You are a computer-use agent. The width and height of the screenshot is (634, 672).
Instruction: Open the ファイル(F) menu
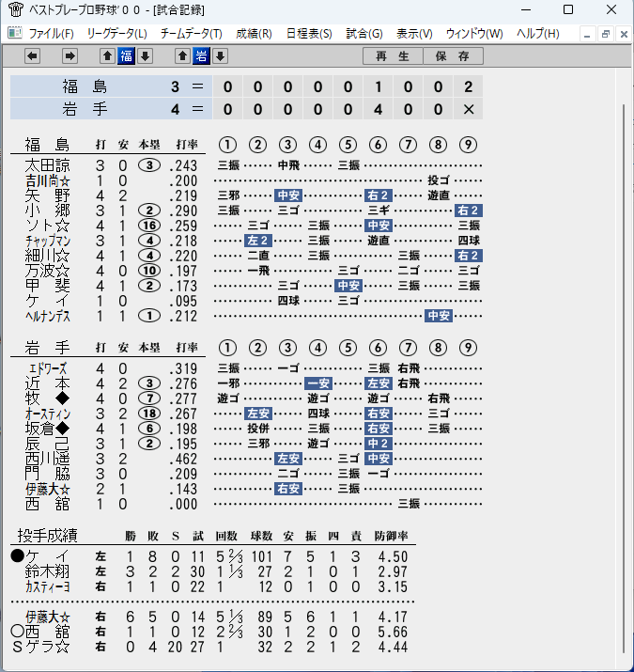click(x=51, y=34)
